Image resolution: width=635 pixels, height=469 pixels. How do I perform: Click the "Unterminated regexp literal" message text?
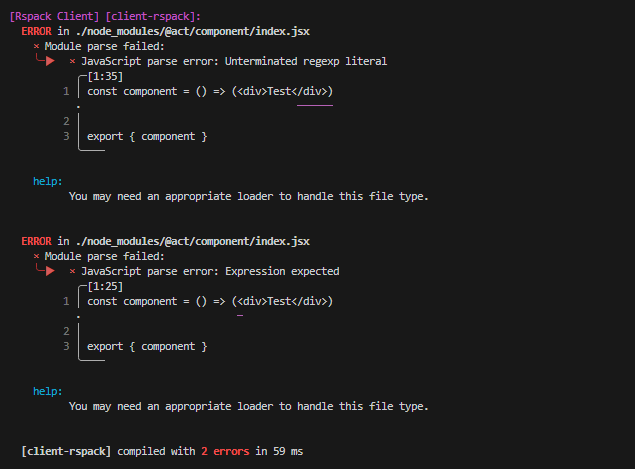click(308, 61)
